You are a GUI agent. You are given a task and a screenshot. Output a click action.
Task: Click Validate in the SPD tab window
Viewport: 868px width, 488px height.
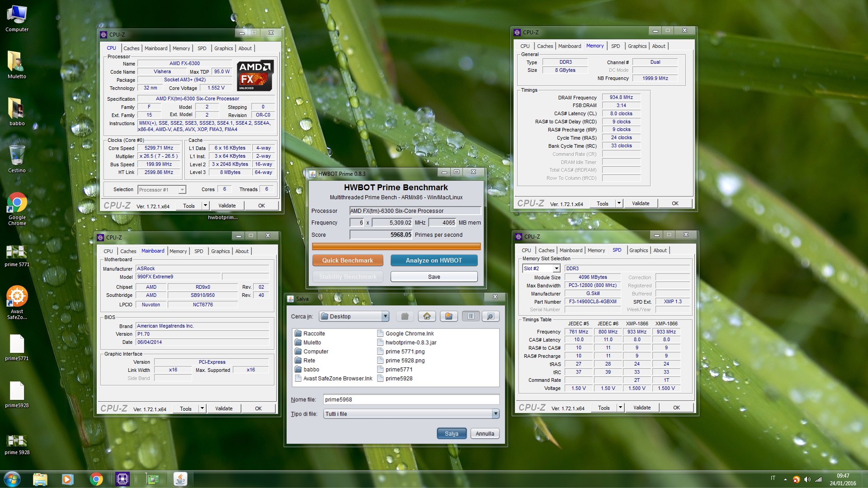(x=642, y=408)
